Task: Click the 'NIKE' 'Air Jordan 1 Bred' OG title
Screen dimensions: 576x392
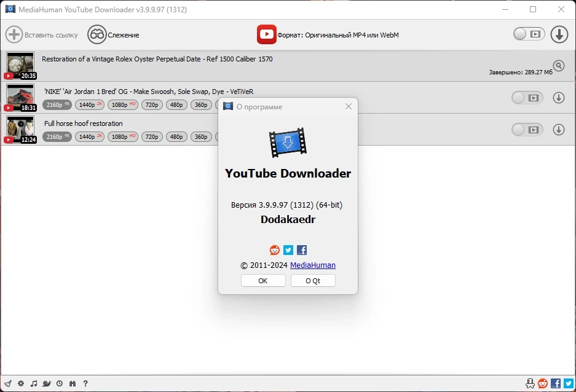Action: click(x=149, y=92)
